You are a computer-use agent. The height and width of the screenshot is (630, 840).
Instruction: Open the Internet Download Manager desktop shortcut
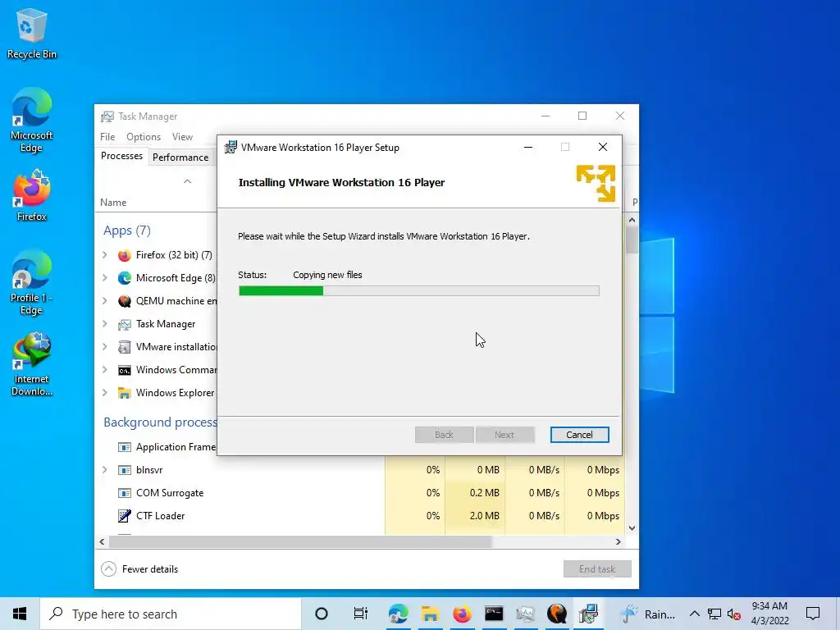point(31,364)
